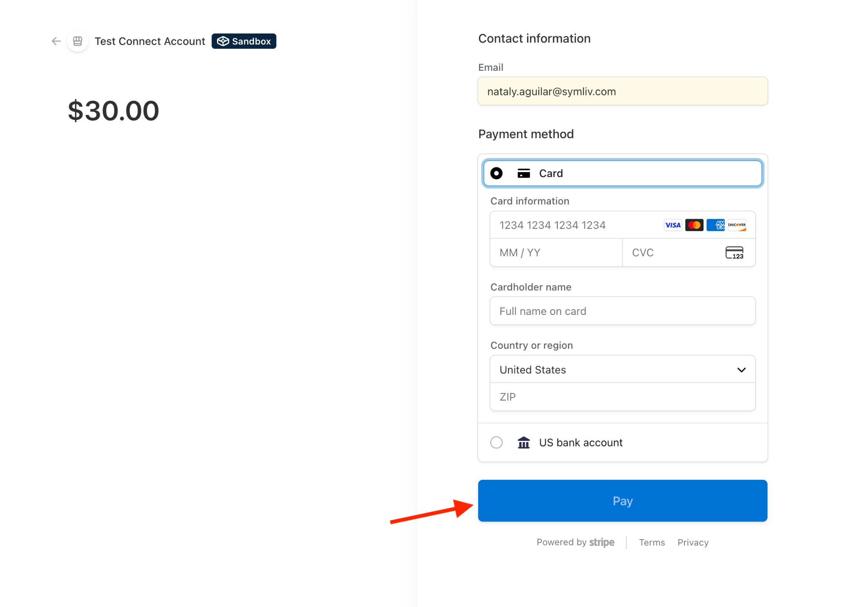
Task: Click the Test Connect Account store icon
Action: point(78,41)
